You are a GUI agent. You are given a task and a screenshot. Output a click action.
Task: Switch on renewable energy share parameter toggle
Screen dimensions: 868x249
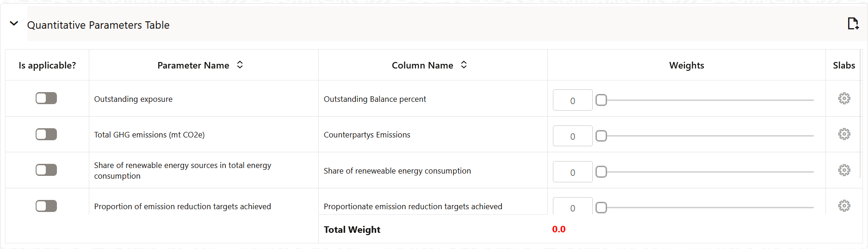tap(46, 170)
